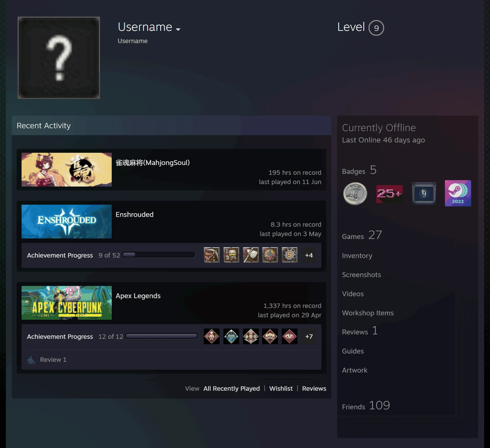Show +4 more Enshrouded achievements

click(309, 255)
